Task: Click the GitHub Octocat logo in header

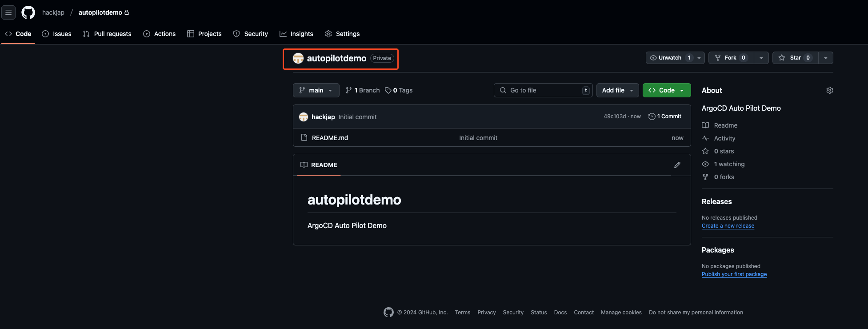Action: pos(28,12)
